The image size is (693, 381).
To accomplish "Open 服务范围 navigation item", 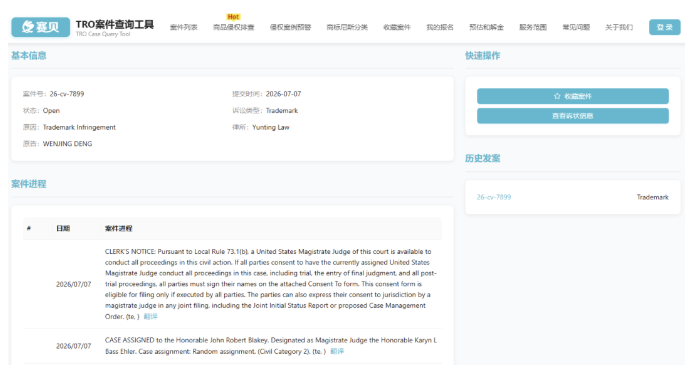I will (533, 27).
